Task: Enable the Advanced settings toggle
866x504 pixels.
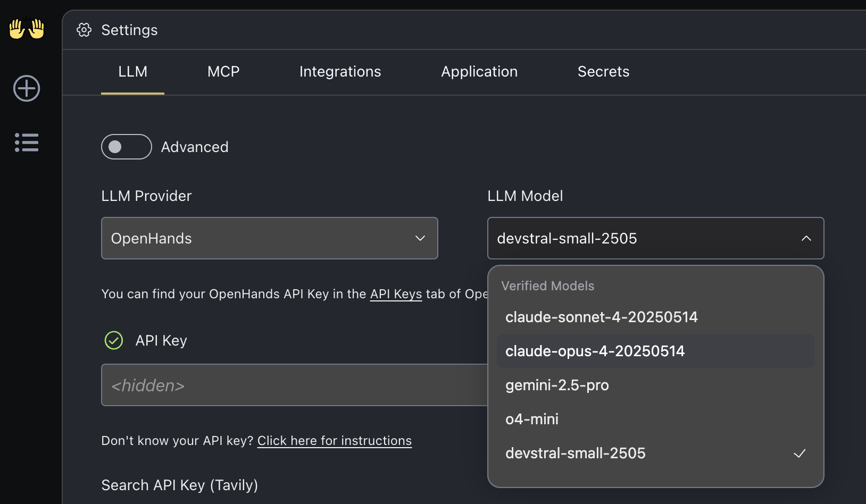Action: tap(126, 147)
